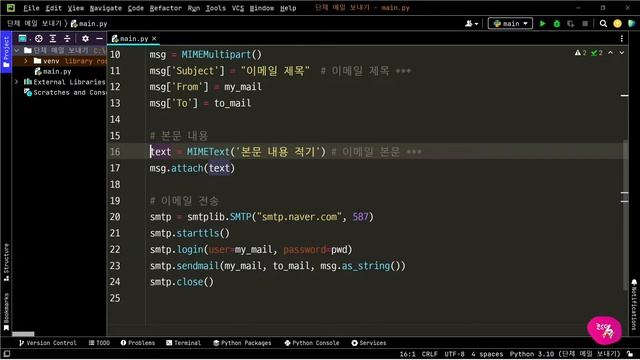Open the Code menu
The width and height of the screenshot is (640, 360).
[136, 8]
